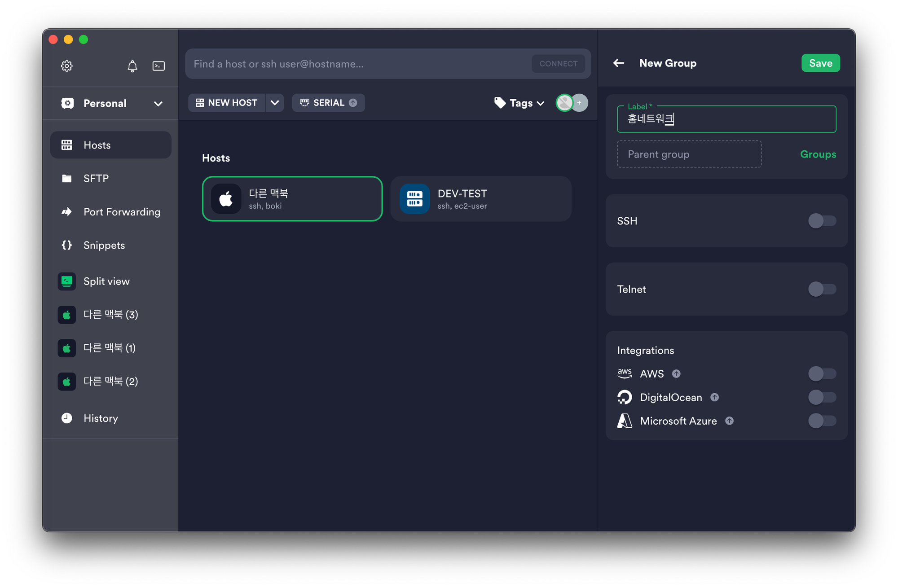The height and width of the screenshot is (588, 898).
Task: Open settings gear icon in sidebar
Action: pos(66,66)
